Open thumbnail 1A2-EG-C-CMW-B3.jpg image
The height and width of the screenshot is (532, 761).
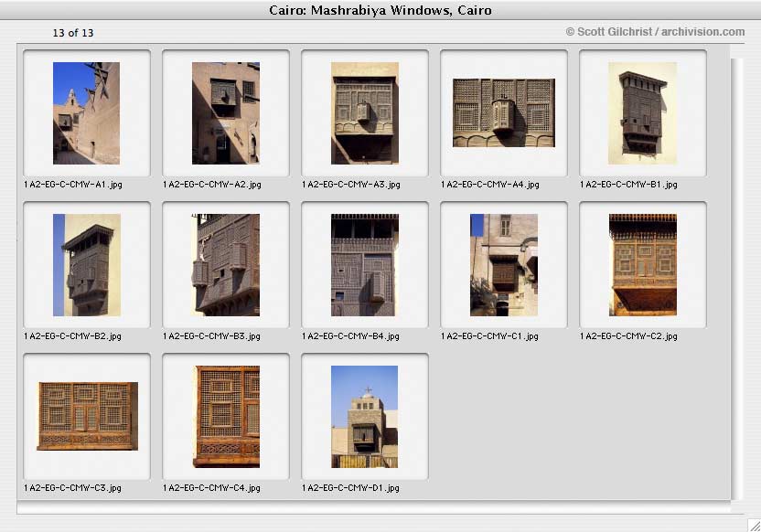pyautogui.click(x=226, y=265)
